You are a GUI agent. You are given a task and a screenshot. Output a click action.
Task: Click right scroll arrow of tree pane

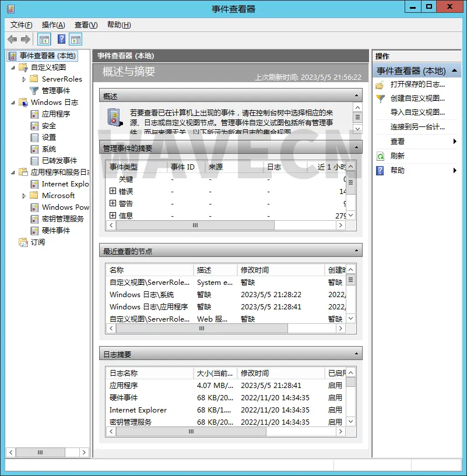(x=84, y=452)
